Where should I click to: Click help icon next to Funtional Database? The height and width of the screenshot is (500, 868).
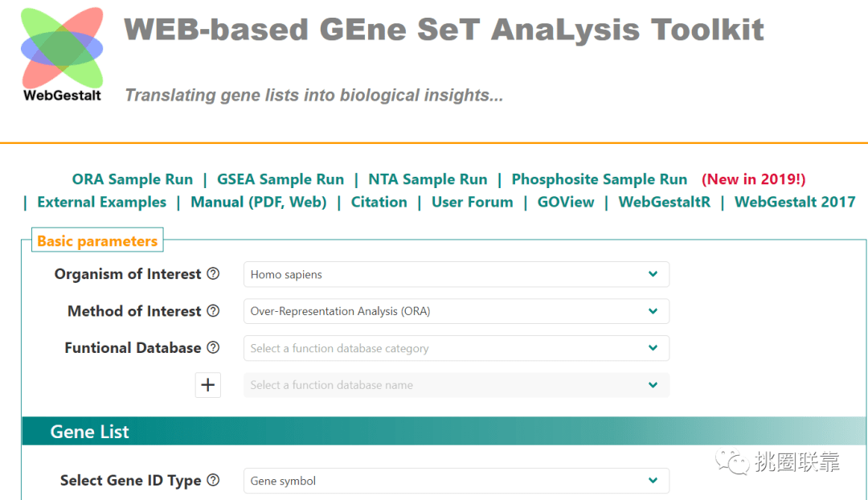point(213,347)
